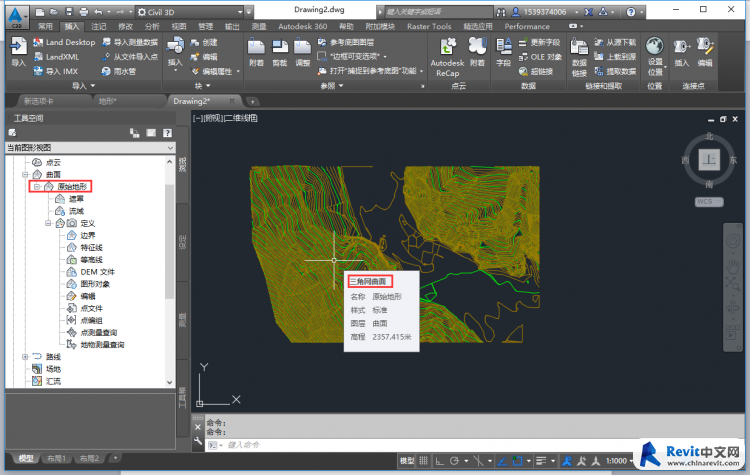This screenshot has width=750, height=475.
Task: Choose 从文件导入点 import points from file
Action: pyautogui.click(x=130, y=57)
